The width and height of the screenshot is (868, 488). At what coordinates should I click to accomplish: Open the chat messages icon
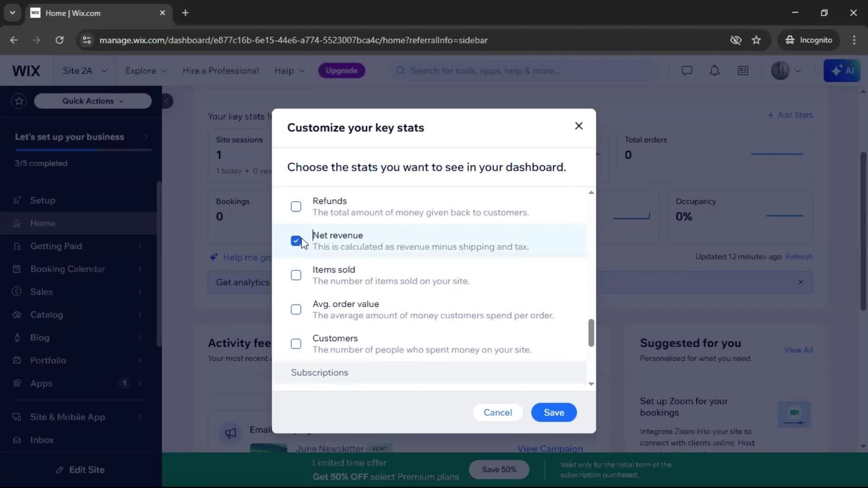(x=687, y=71)
